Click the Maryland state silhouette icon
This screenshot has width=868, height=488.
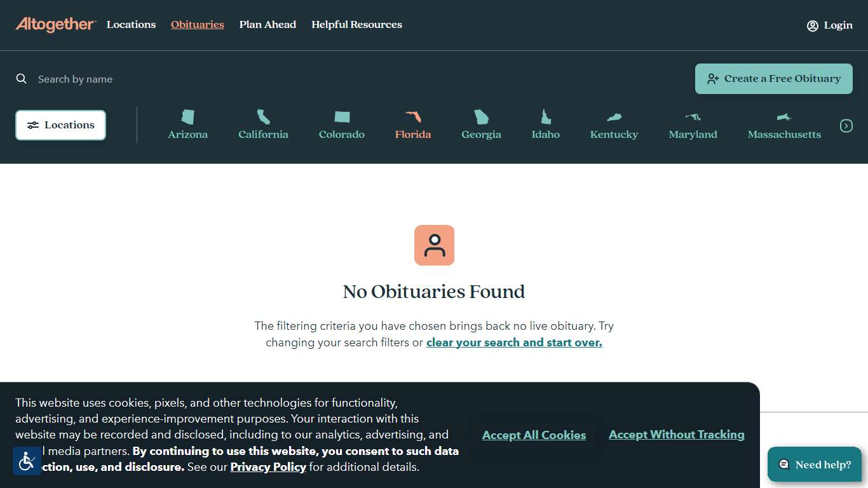click(x=693, y=117)
